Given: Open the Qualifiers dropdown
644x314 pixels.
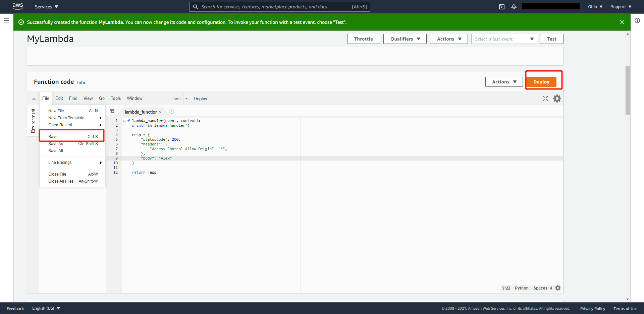Looking at the screenshot, I should click(x=405, y=39).
